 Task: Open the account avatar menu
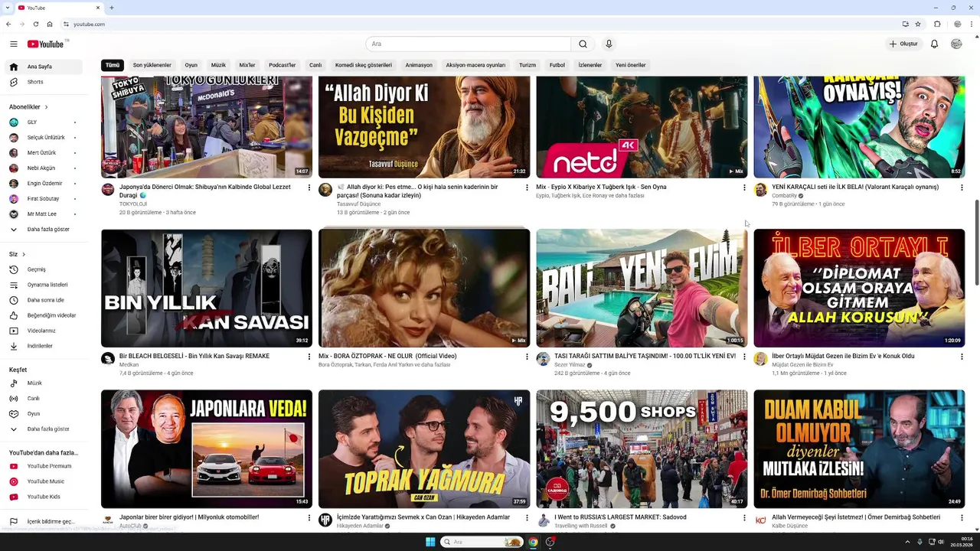pyautogui.click(x=956, y=44)
